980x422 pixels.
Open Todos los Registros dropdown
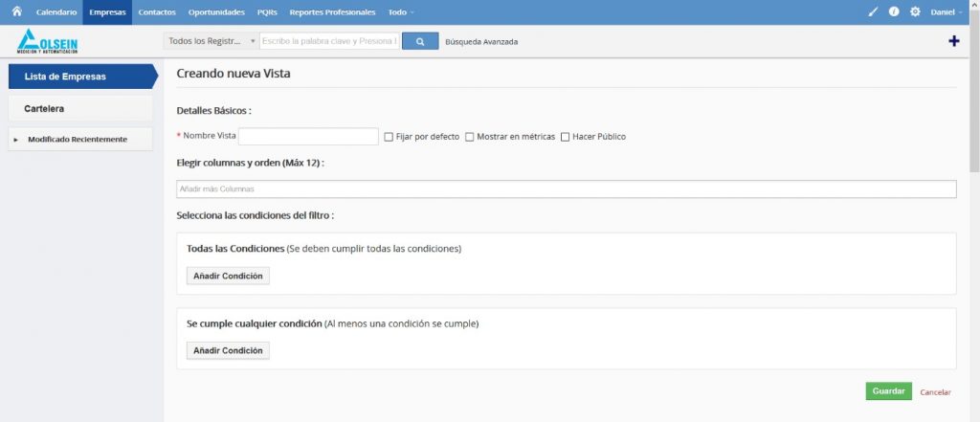[211, 41]
